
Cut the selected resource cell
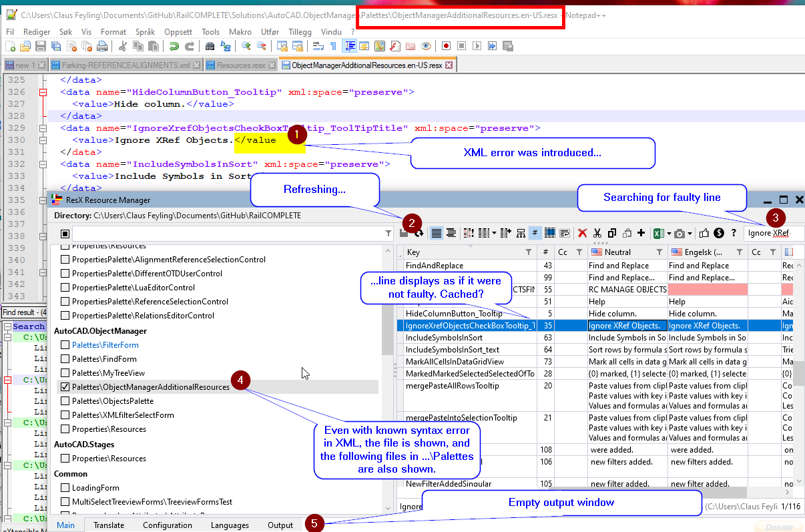(x=597, y=232)
